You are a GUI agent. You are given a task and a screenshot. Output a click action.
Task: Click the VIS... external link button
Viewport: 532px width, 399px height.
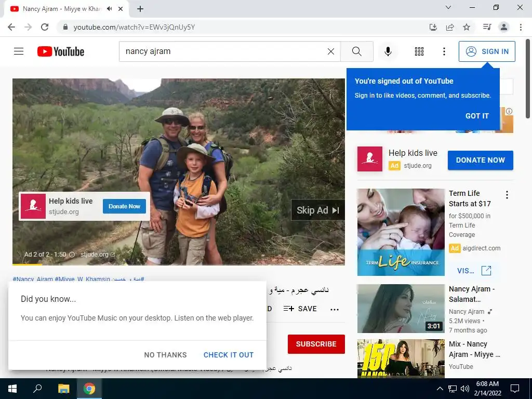pos(474,271)
